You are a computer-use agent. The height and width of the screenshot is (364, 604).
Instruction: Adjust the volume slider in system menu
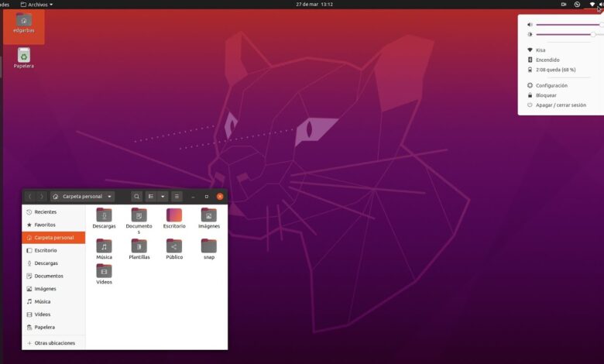pos(570,25)
